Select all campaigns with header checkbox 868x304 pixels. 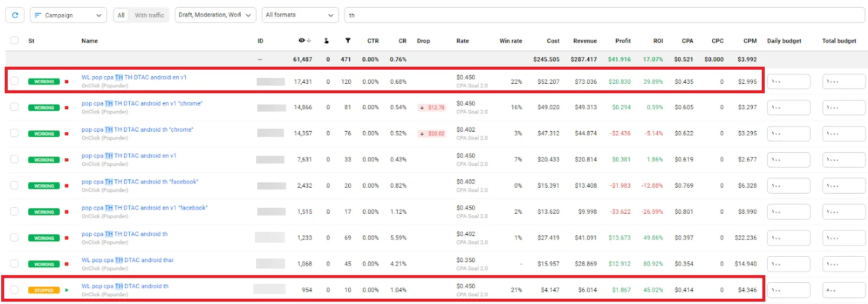pos(15,41)
